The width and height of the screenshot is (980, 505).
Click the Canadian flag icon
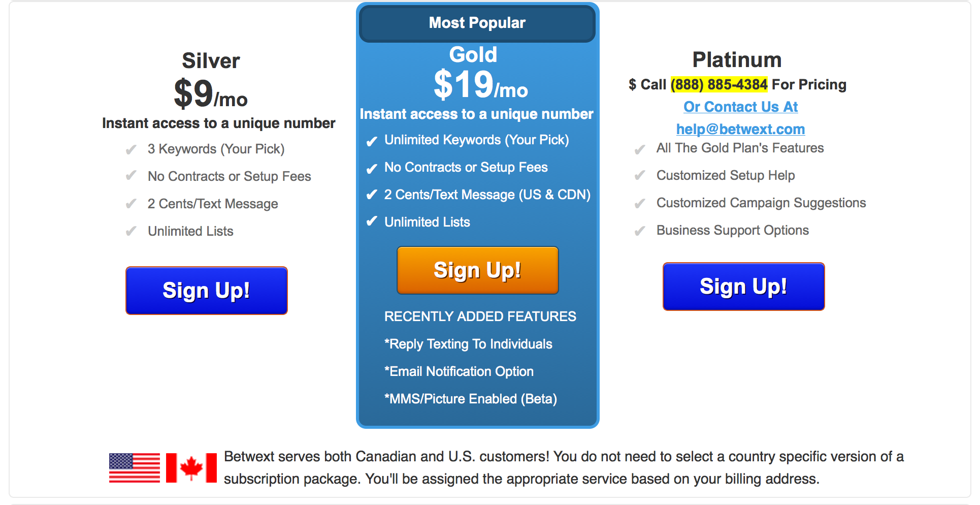click(x=191, y=468)
